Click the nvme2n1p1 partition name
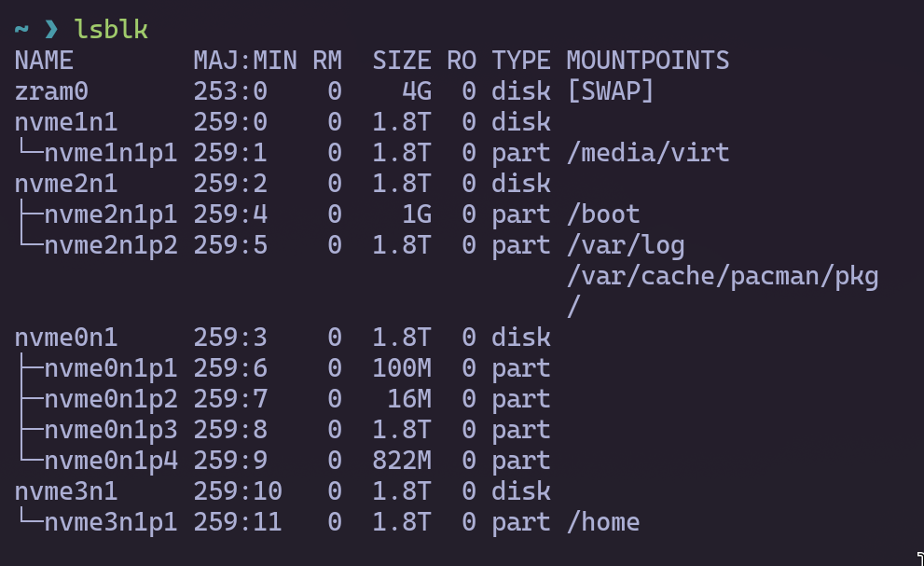This screenshot has height=566, width=924. [110, 214]
